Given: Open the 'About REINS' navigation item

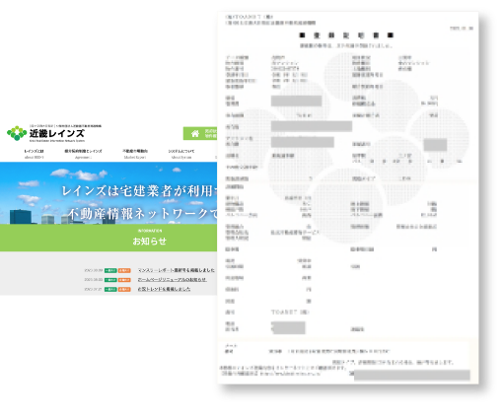Looking at the screenshot, I should [34, 154].
